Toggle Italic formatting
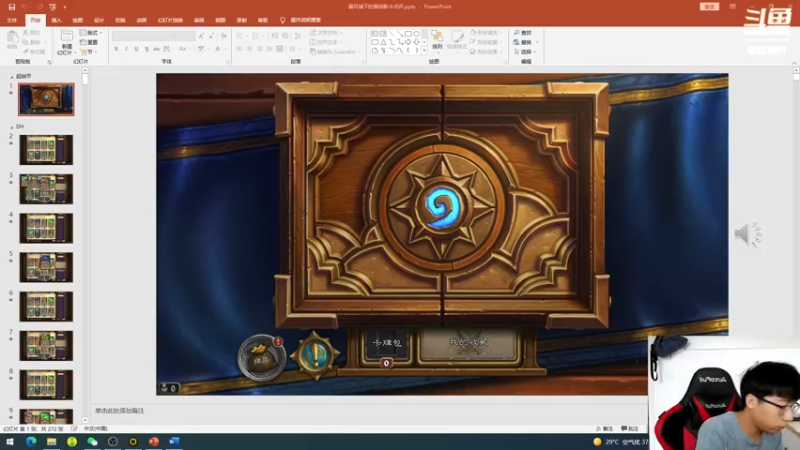800x450 pixels. click(126, 49)
